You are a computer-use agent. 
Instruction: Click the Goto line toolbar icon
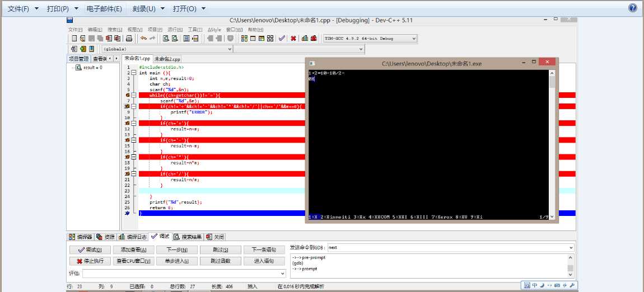(195, 38)
